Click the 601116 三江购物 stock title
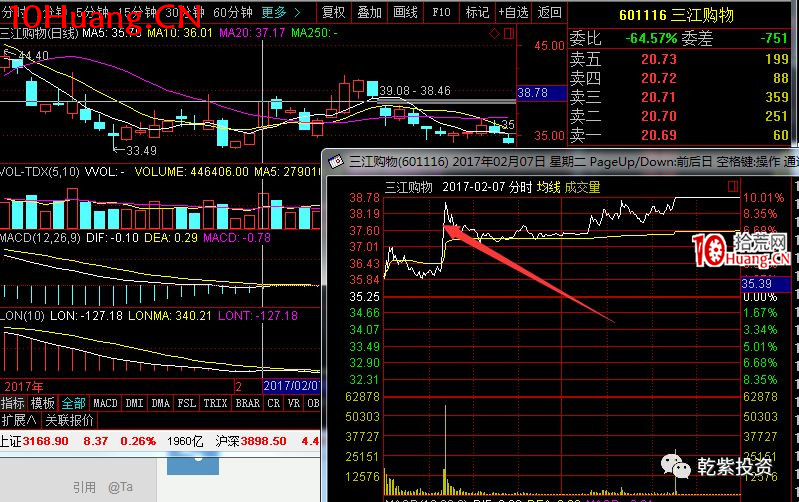The width and height of the screenshot is (799, 502). pyautogui.click(x=676, y=15)
